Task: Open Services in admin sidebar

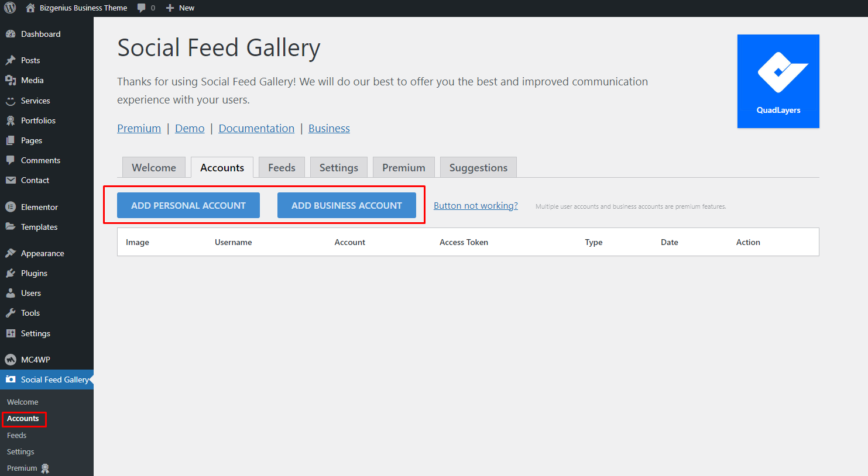Action: tap(47, 101)
